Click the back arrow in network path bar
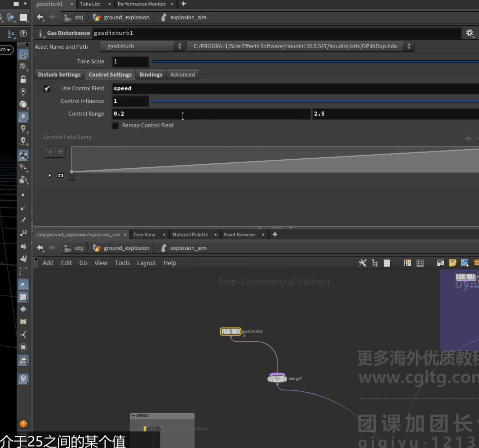The image size is (479, 448). point(40,248)
